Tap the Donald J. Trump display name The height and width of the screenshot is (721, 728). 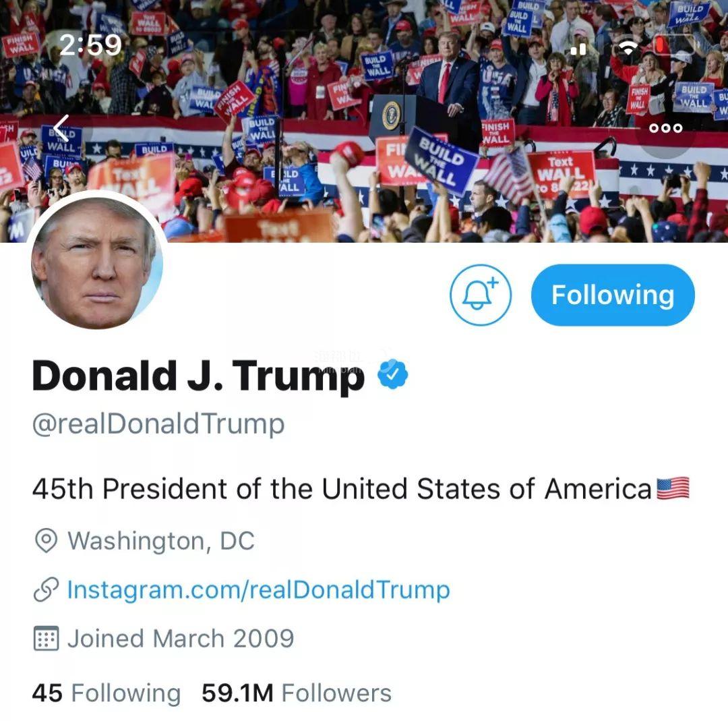[198, 376]
